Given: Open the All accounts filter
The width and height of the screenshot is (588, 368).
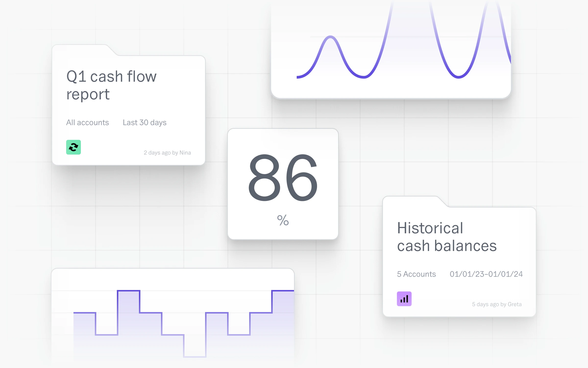Looking at the screenshot, I should pyautogui.click(x=87, y=122).
